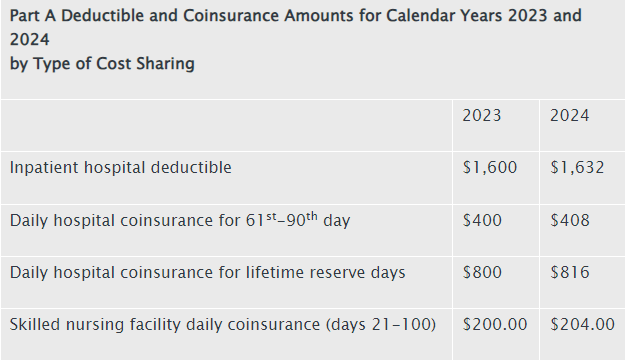Screen dimensions: 625x361
Task: Click the $204.00 skilled nursing value
Action: (582, 324)
